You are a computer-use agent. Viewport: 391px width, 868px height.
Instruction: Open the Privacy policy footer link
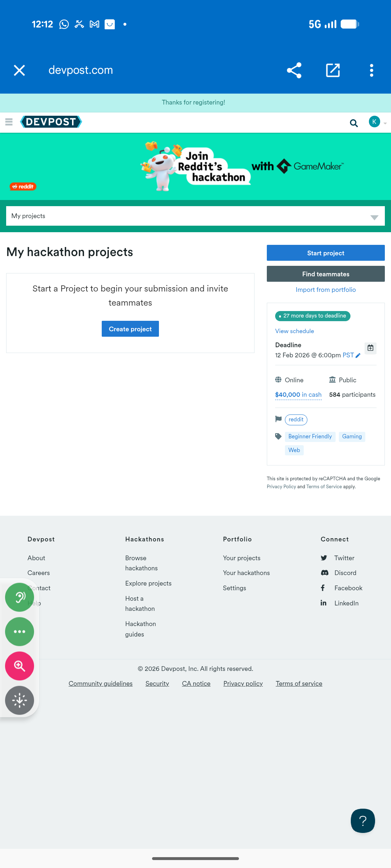(243, 684)
